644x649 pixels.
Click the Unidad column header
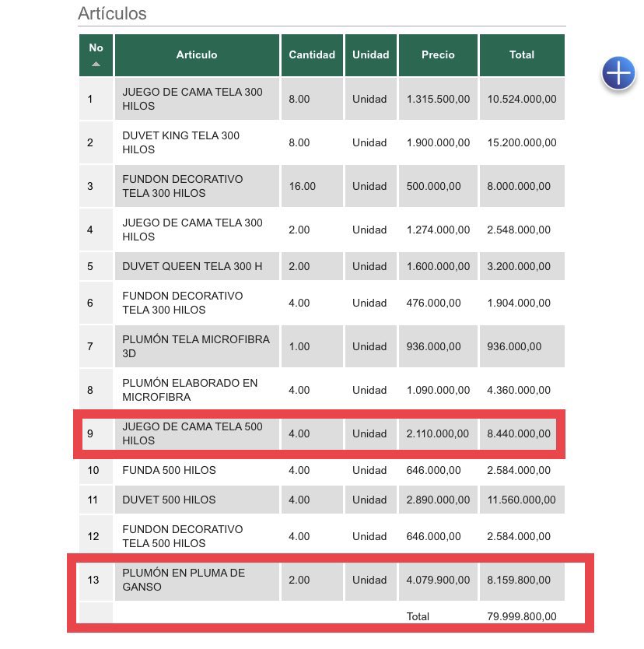[x=370, y=55]
